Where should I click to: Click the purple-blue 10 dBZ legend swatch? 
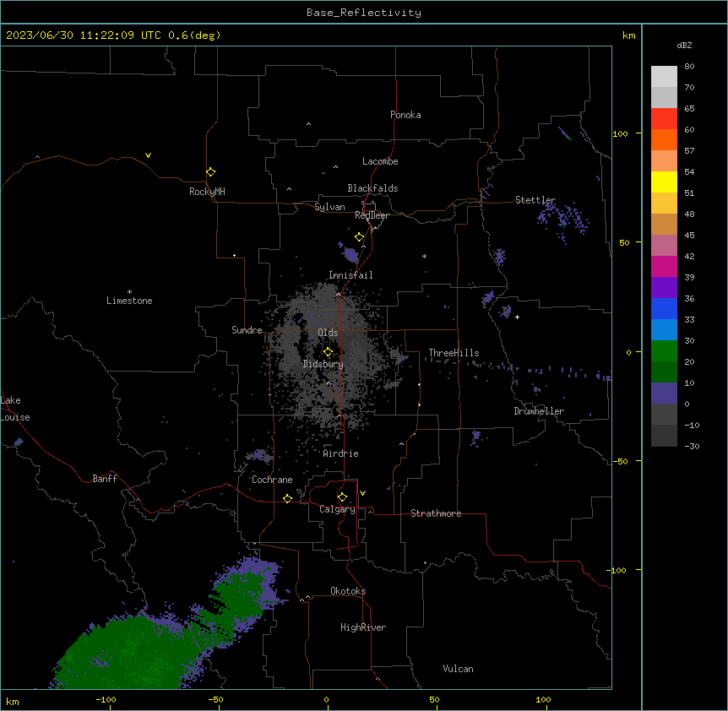coord(664,393)
